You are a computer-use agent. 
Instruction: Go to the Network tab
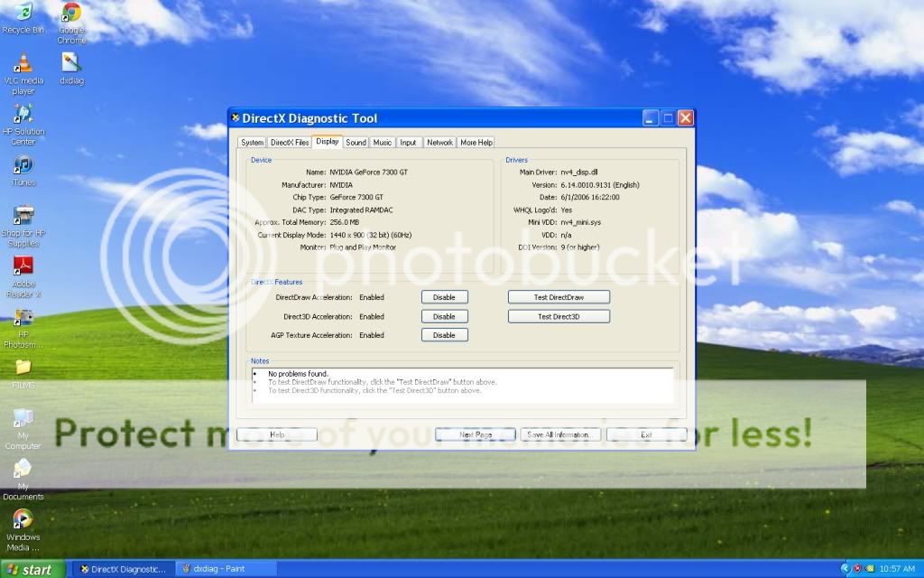click(439, 142)
